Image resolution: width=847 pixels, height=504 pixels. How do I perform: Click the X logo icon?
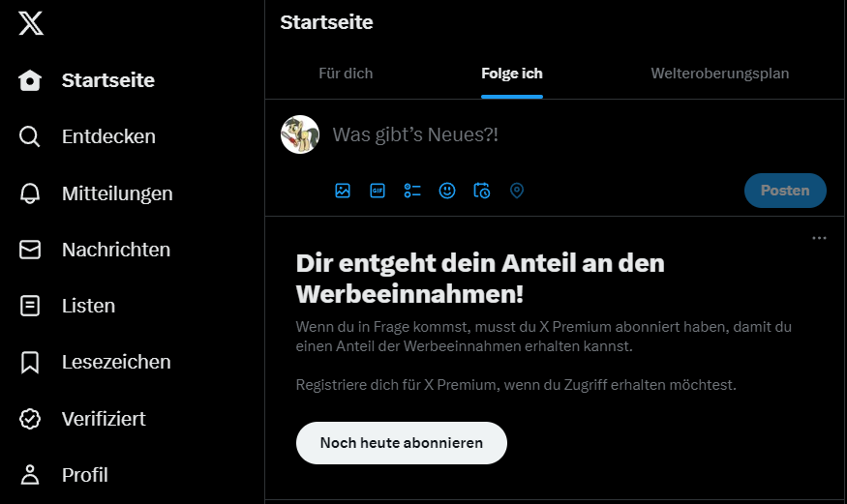pos(31,24)
